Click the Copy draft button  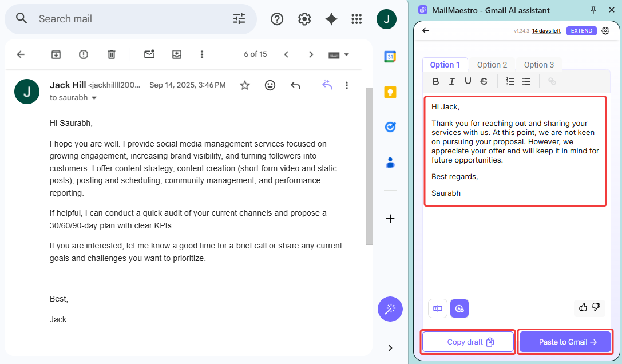click(x=468, y=342)
